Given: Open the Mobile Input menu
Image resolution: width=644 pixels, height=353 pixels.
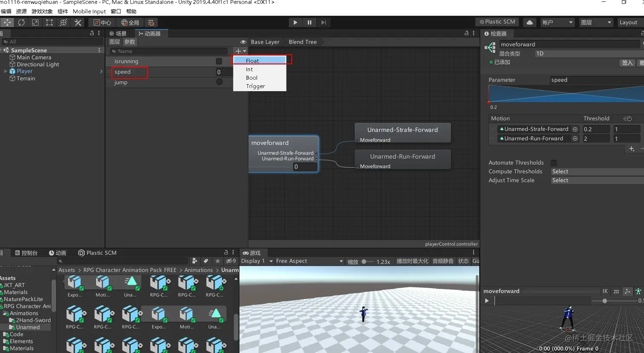Looking at the screenshot, I should [x=89, y=12].
